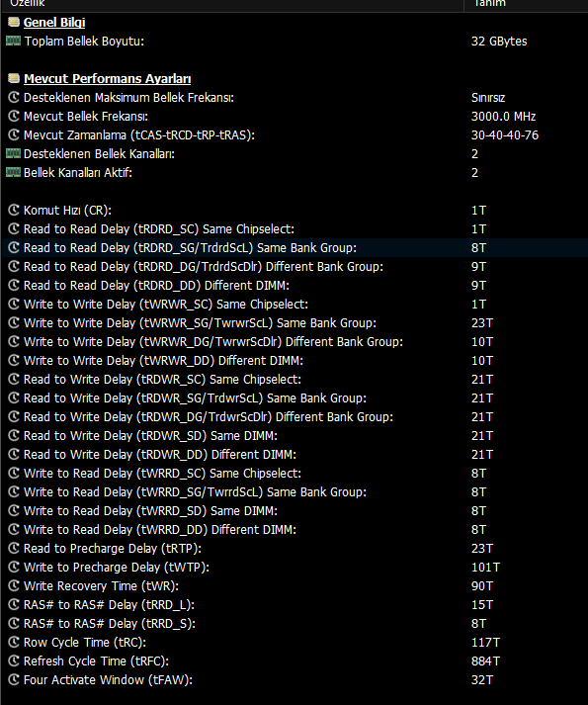Image resolution: width=588 pixels, height=705 pixels.
Task: Select the Read to Write Delay (tRDWR_DD) label
Action: tap(160, 455)
